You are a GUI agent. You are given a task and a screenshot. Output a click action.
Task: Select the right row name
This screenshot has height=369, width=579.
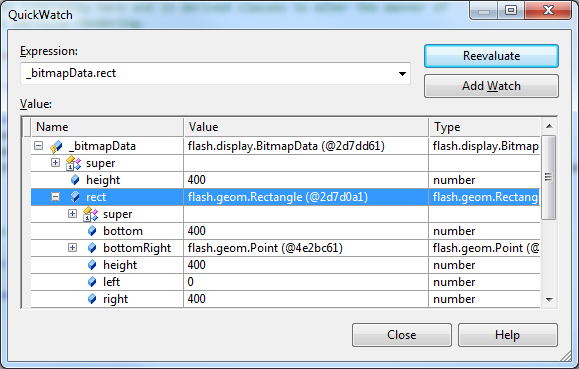[115, 299]
